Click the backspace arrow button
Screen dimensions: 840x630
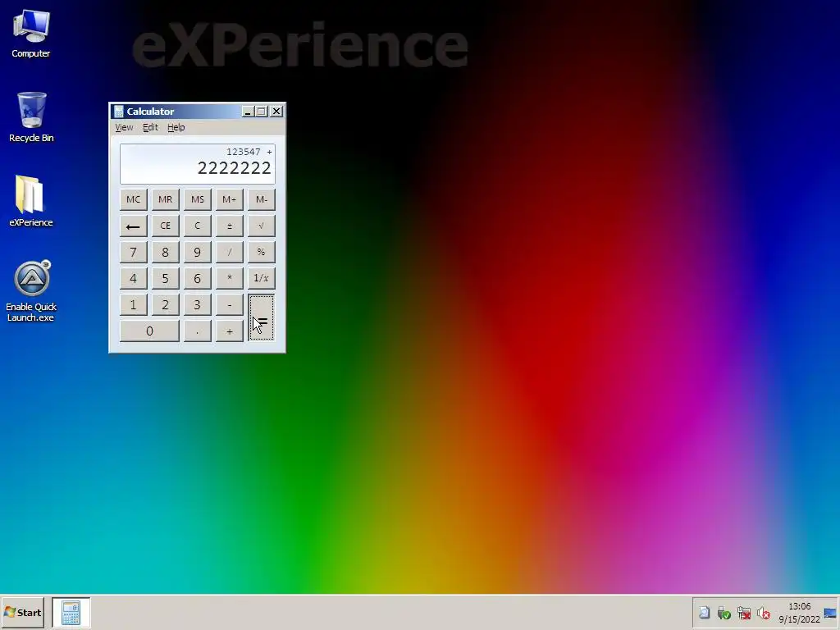point(134,226)
